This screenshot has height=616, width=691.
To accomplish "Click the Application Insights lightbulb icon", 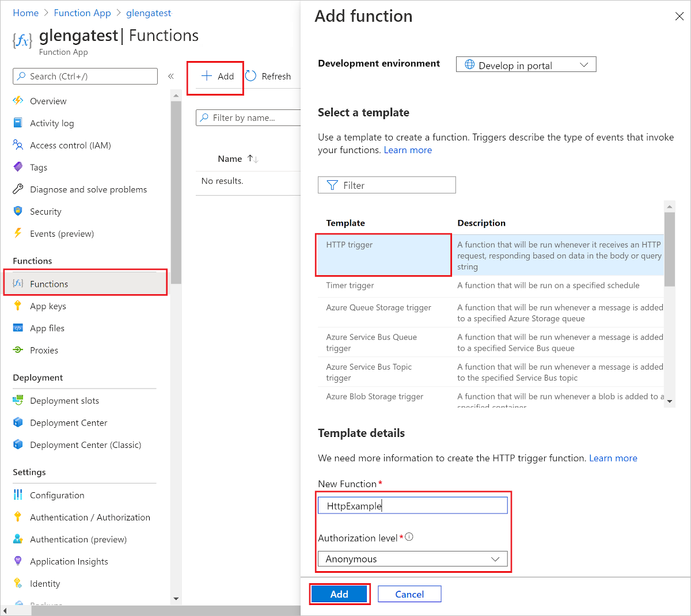I will [x=18, y=561].
